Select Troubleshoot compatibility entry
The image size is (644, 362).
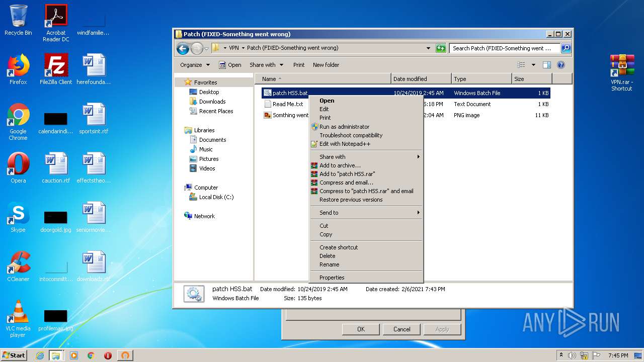[366, 135]
